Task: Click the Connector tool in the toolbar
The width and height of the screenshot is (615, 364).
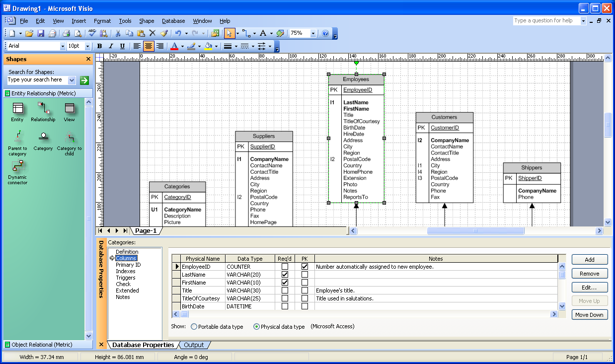Action: click(247, 33)
